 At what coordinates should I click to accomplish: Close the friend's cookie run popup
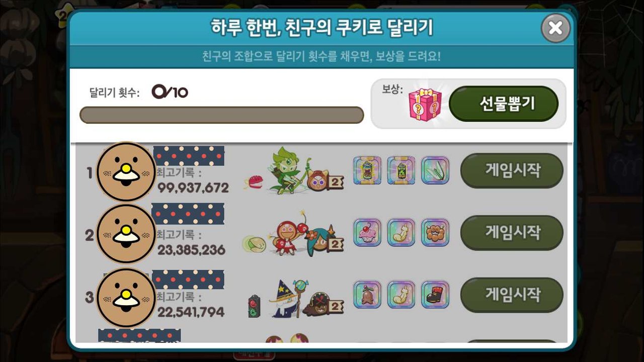(555, 28)
